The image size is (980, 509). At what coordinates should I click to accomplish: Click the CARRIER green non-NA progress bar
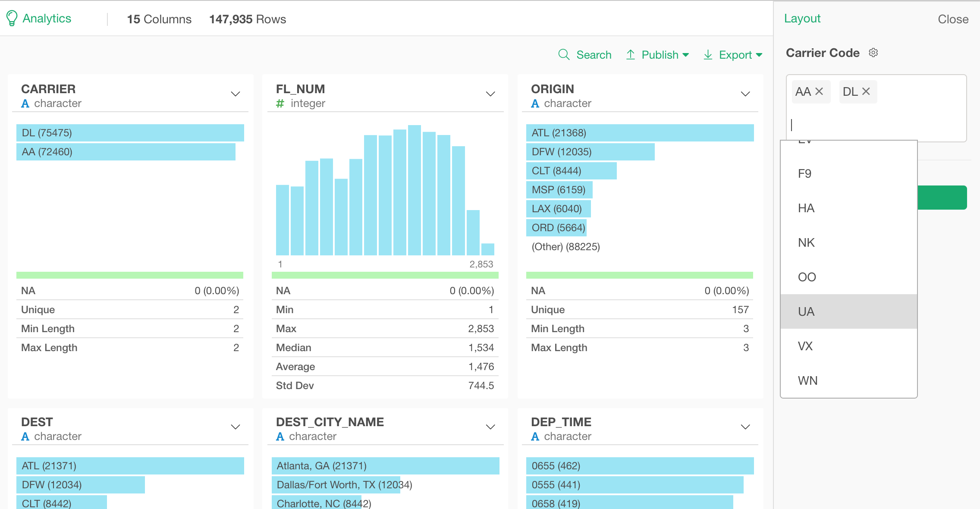(x=130, y=275)
